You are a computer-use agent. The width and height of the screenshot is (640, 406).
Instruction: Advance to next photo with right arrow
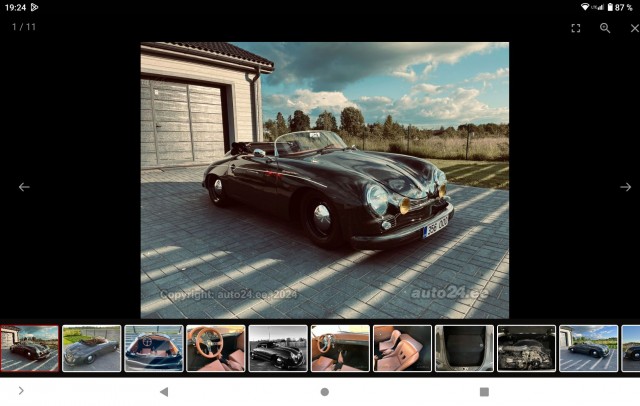click(625, 187)
